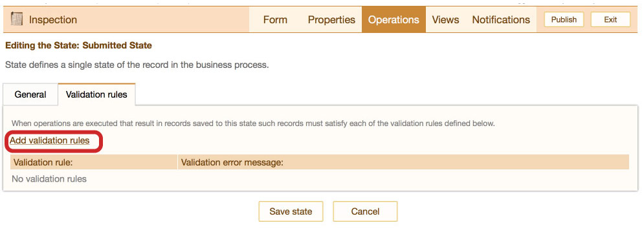Screen dimensions: 644x234
Task: Select the Inspection title label
Action: 53,19
